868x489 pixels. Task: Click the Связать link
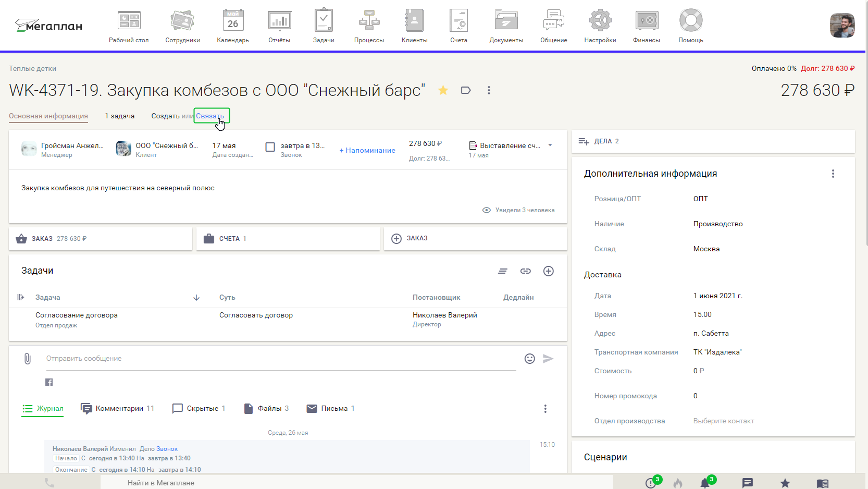pos(210,116)
